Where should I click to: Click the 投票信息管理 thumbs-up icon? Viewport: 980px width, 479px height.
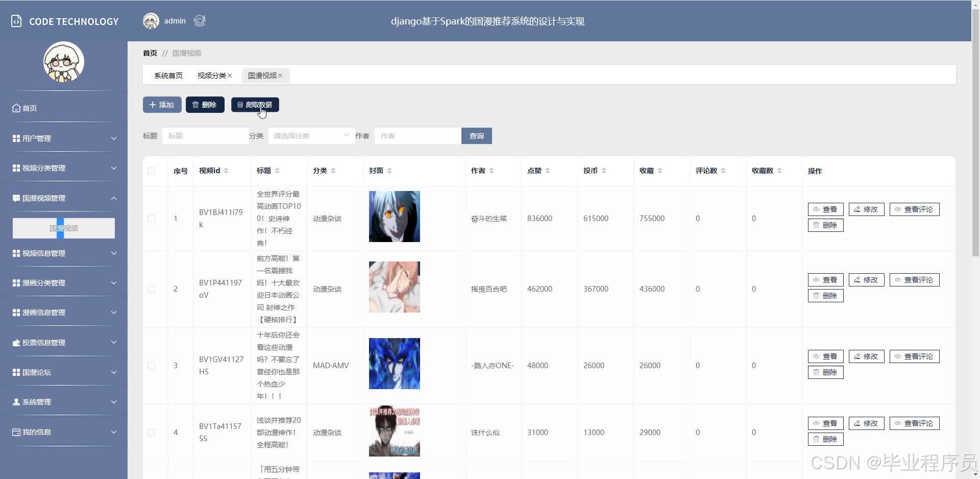[16, 343]
